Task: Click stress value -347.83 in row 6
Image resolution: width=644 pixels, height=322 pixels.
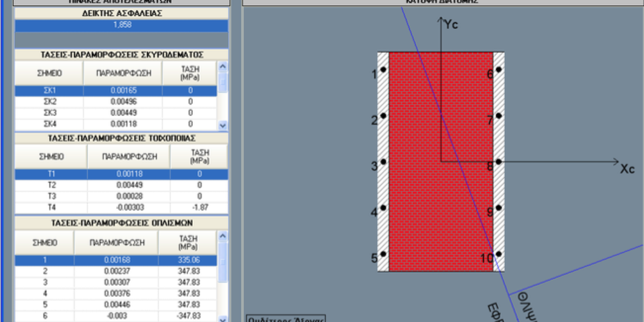Action: tap(188, 316)
